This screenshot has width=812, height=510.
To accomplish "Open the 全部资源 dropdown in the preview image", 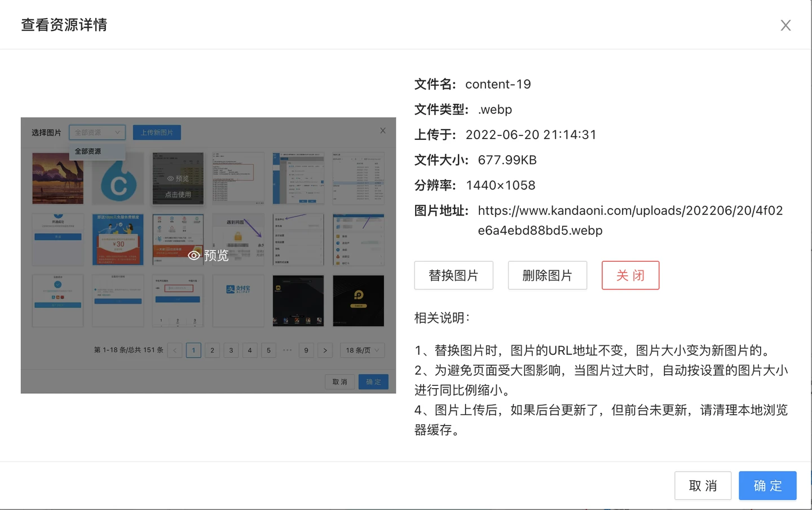I will (x=97, y=133).
